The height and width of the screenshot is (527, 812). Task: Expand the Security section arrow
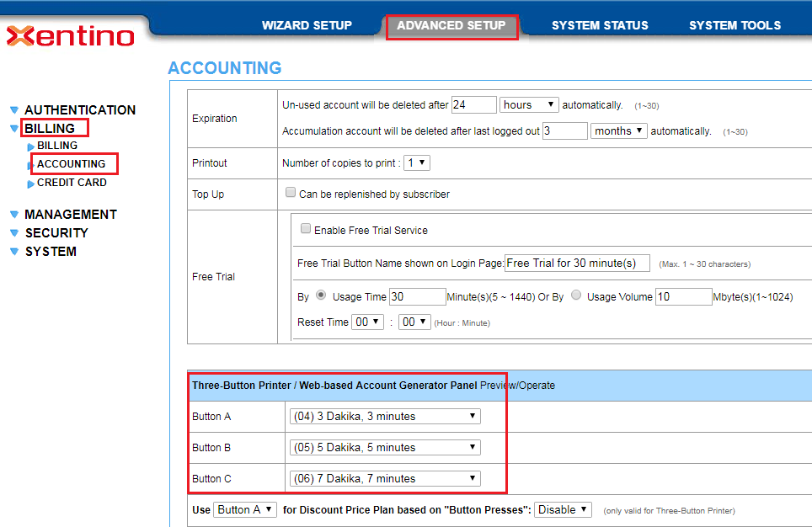(14, 233)
